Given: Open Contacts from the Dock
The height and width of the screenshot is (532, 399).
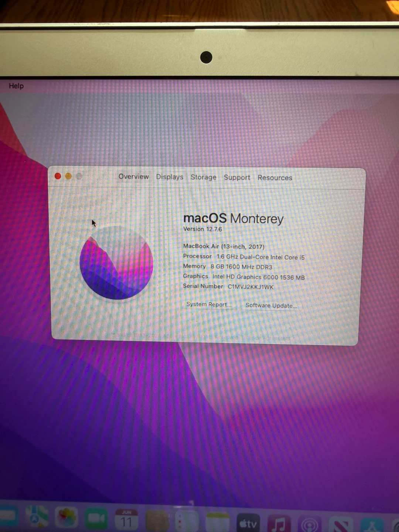Looking at the screenshot, I should [157, 521].
